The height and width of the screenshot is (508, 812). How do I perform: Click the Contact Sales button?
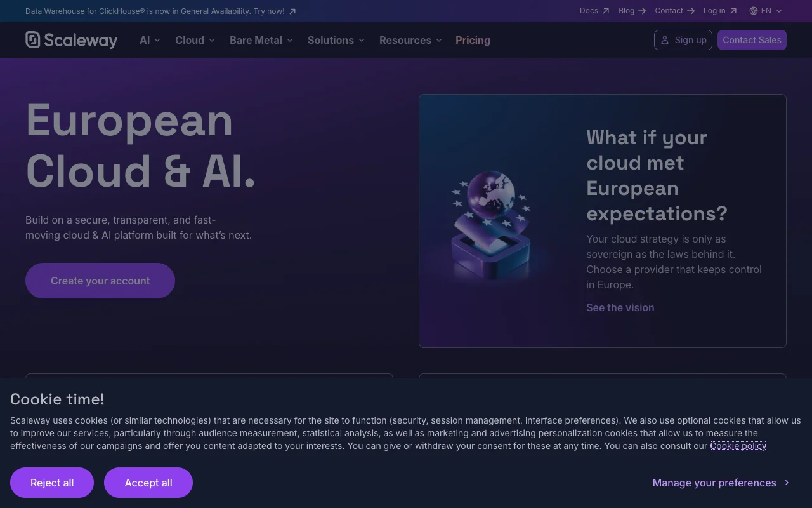752,40
